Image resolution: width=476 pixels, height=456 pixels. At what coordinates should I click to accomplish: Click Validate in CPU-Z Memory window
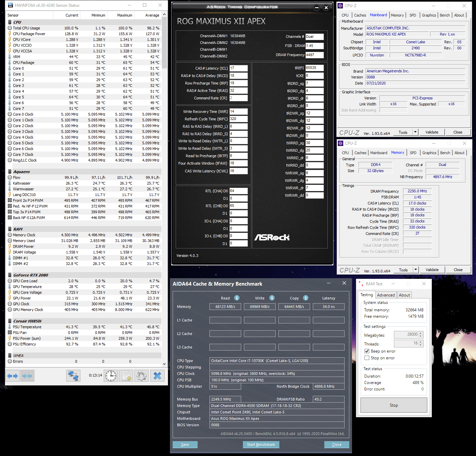432,270
